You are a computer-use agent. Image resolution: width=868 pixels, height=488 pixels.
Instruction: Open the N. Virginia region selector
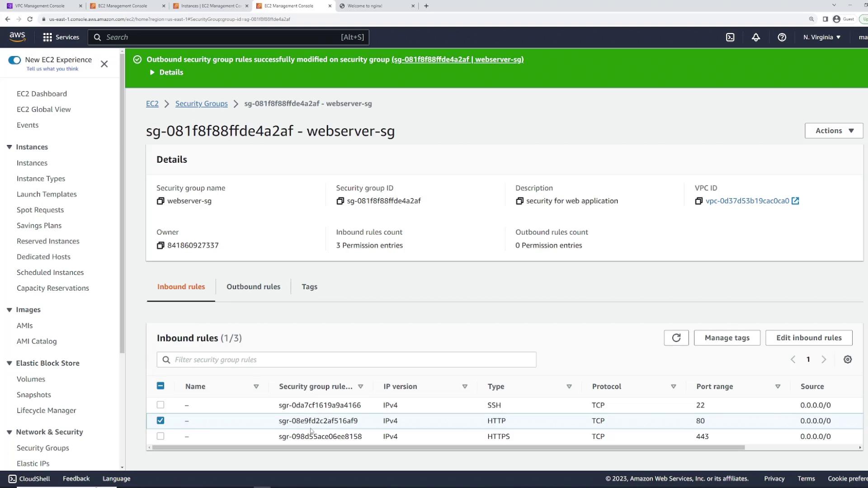821,38
